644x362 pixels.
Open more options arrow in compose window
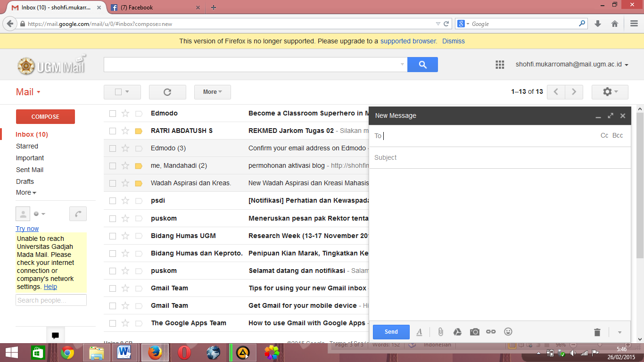(x=619, y=332)
